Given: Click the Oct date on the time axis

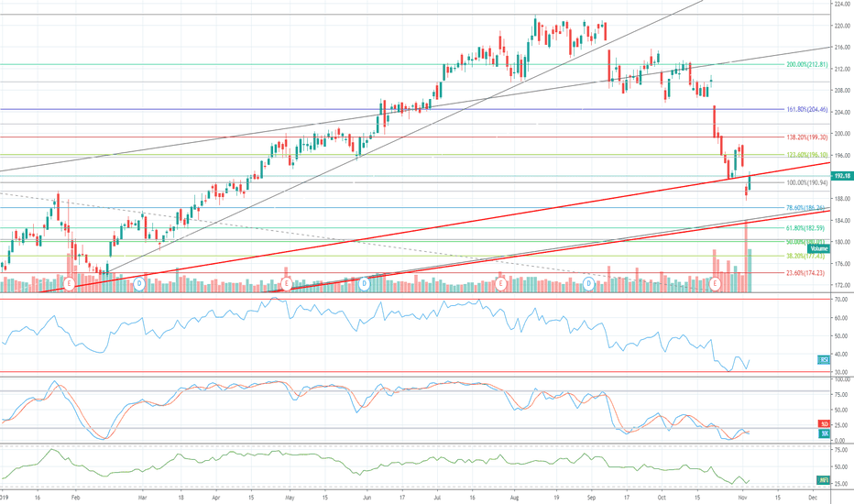Looking at the screenshot, I should (662, 498).
